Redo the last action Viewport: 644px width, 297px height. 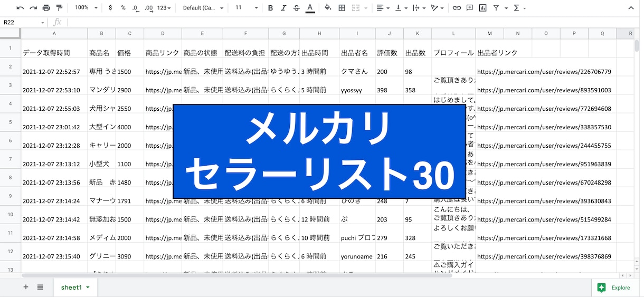[x=33, y=8]
